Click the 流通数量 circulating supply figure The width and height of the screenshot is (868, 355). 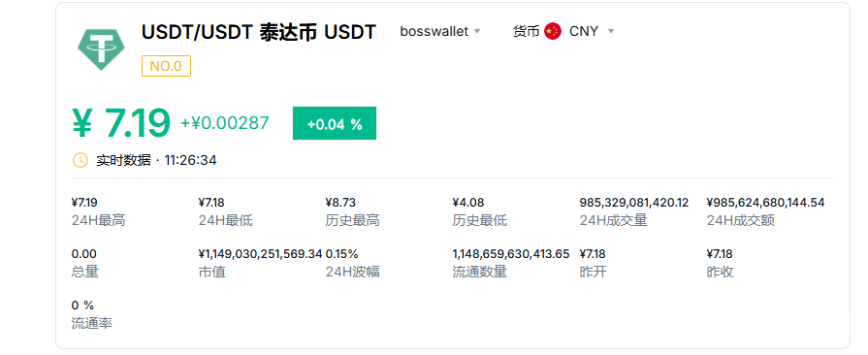point(511,254)
